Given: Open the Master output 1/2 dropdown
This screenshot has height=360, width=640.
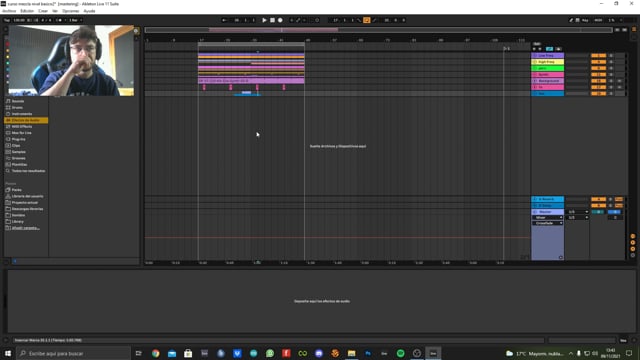Looking at the screenshot, I should [578, 218].
